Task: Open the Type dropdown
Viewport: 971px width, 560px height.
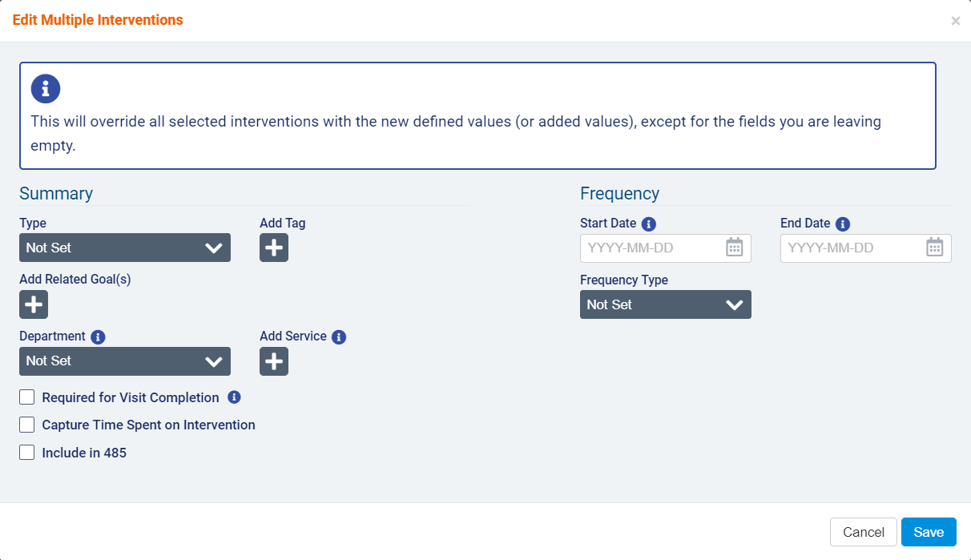Action: [x=125, y=248]
